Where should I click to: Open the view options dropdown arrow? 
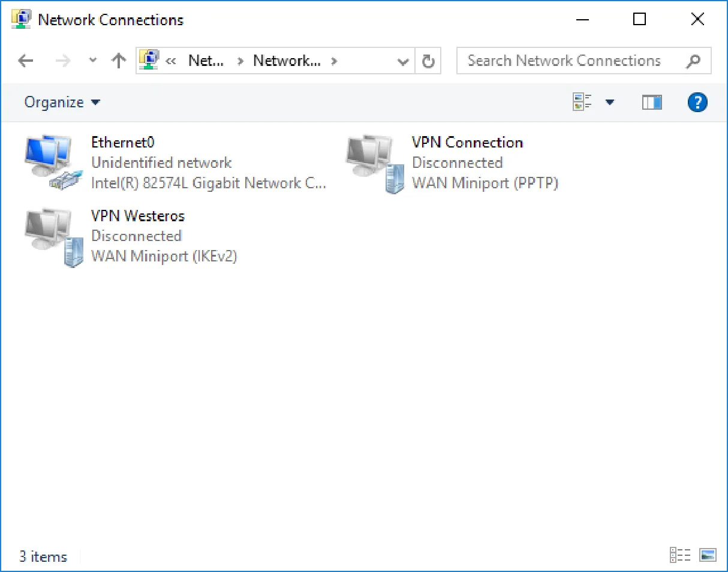[x=610, y=103]
